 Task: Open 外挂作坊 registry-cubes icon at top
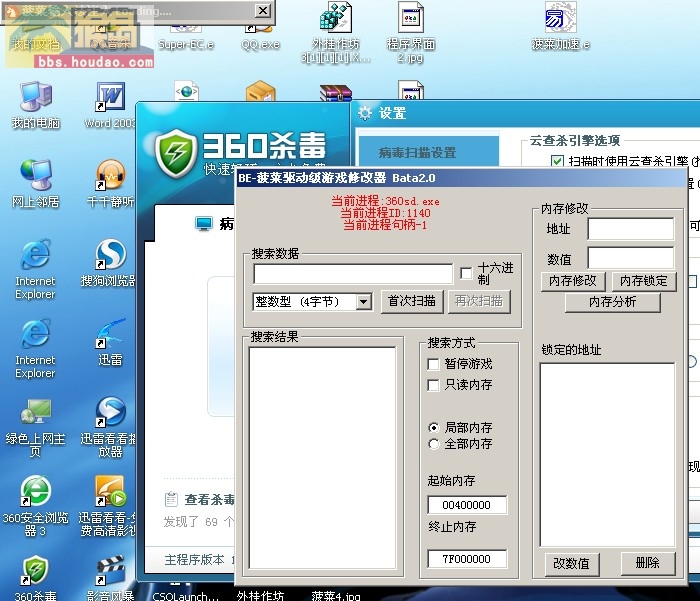pos(336,32)
